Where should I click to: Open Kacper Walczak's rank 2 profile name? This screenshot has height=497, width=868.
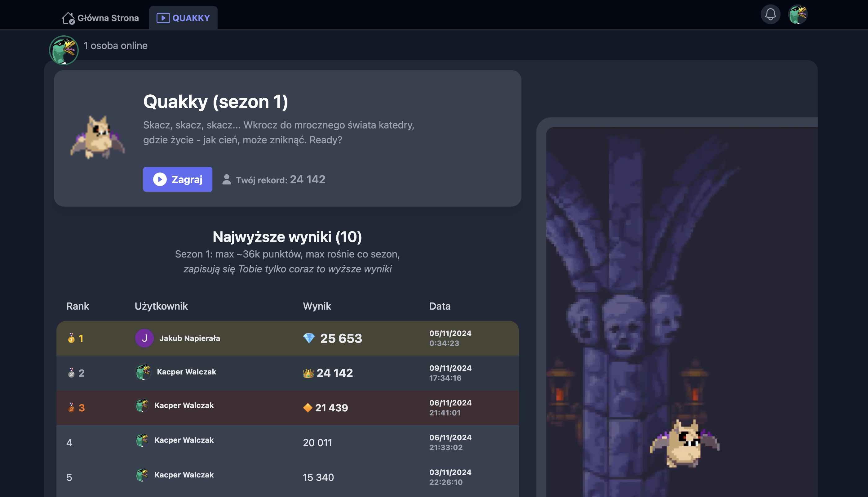(186, 372)
